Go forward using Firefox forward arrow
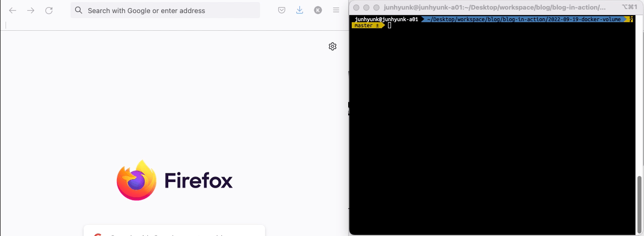 tap(31, 10)
